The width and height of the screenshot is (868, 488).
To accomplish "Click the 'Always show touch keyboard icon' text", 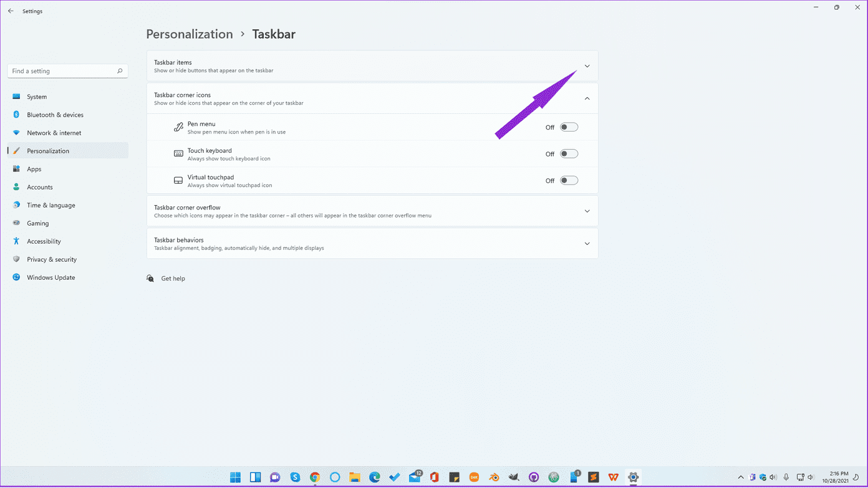I will (x=229, y=159).
